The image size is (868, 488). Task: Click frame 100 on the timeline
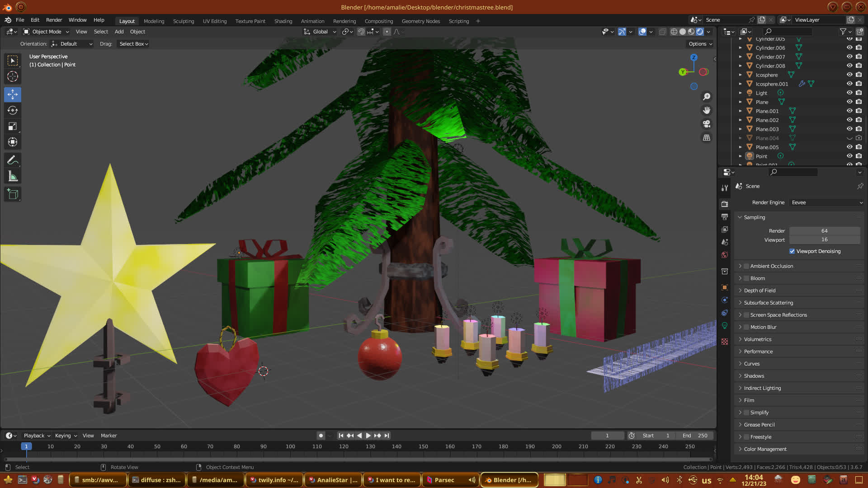click(290, 446)
